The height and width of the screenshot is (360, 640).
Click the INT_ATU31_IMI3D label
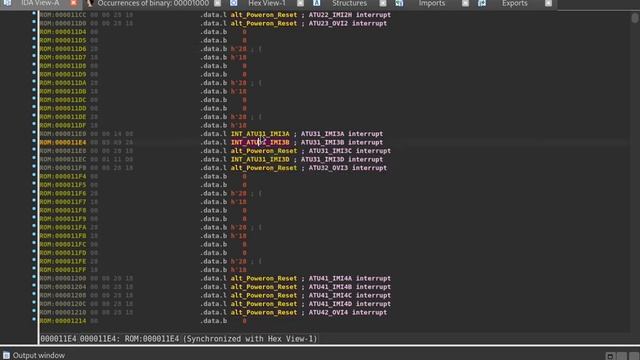260,160
